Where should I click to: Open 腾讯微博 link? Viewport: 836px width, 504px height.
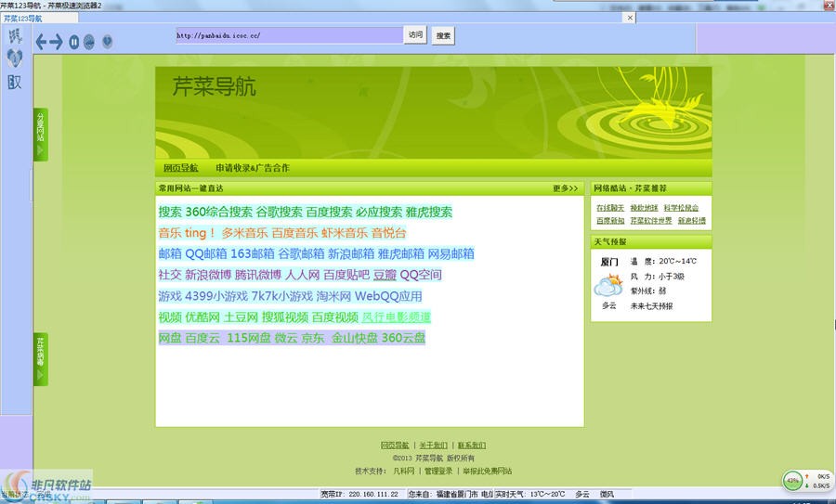258,275
